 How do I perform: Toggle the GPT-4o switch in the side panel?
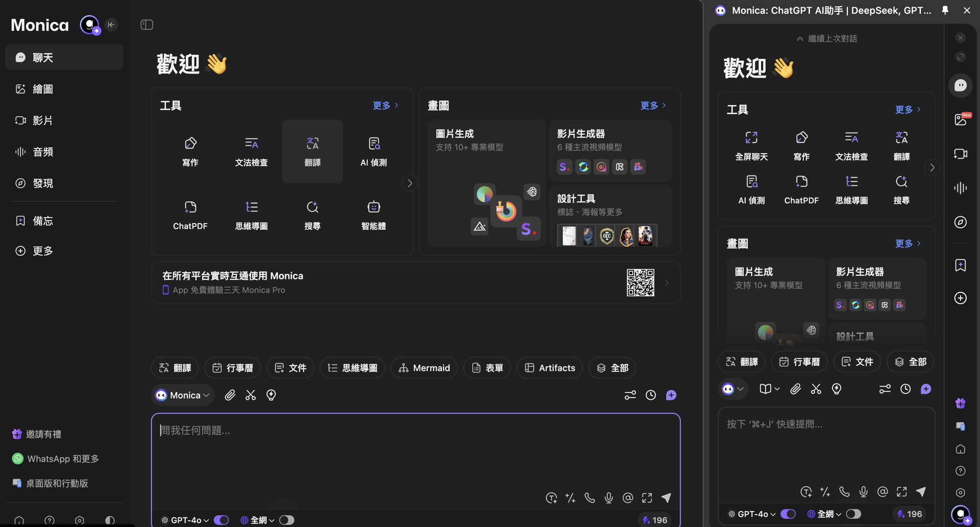point(788,514)
